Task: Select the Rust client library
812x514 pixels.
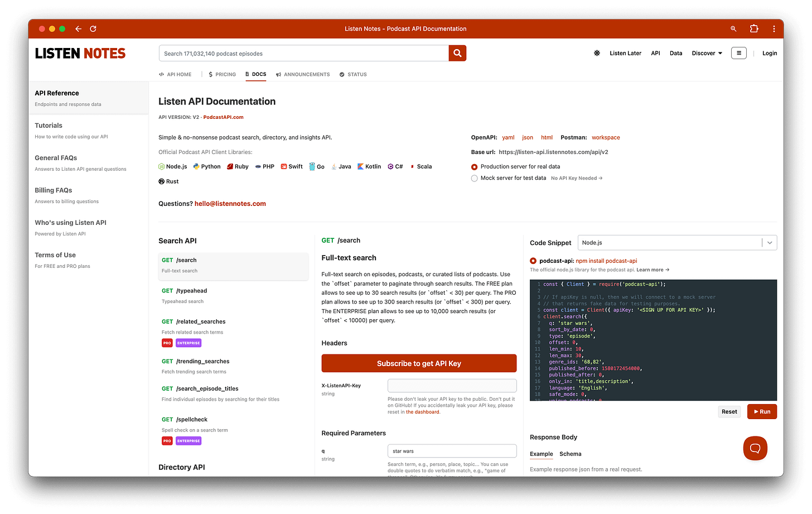Action: pyautogui.click(x=168, y=181)
